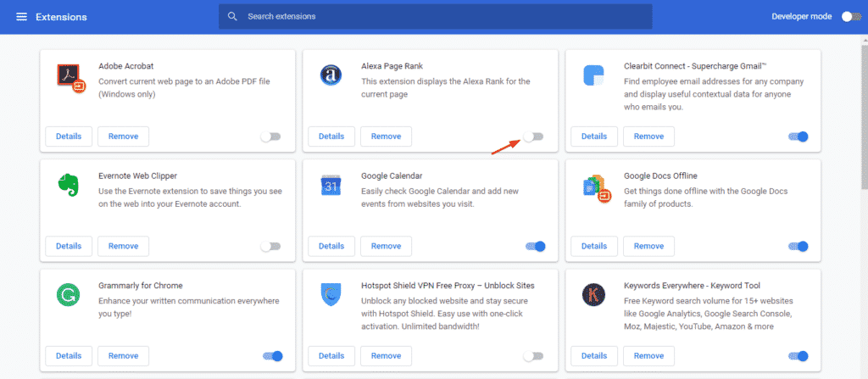This screenshot has height=379, width=868.
Task: Click the Alexa Page Rank icon
Action: click(x=331, y=75)
